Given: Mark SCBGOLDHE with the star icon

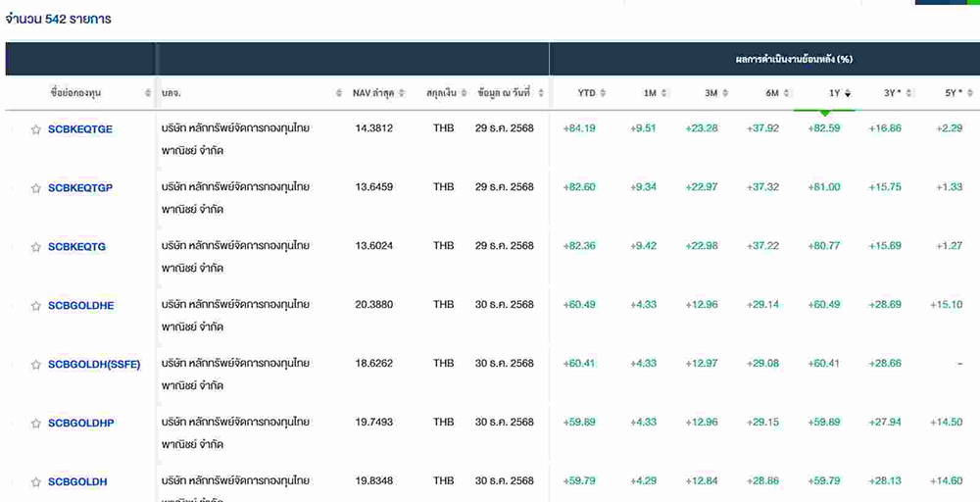Looking at the screenshot, I should click(x=36, y=306).
